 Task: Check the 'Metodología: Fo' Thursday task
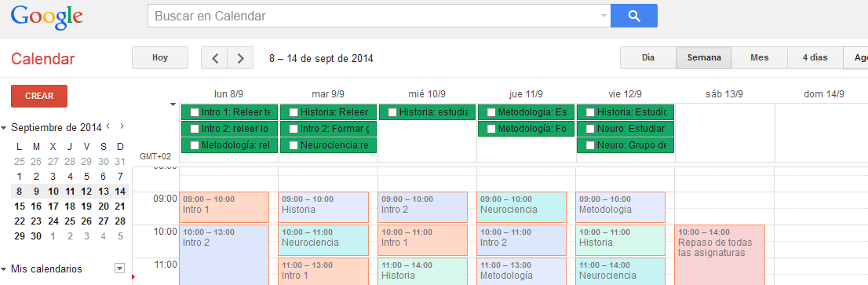click(x=491, y=129)
